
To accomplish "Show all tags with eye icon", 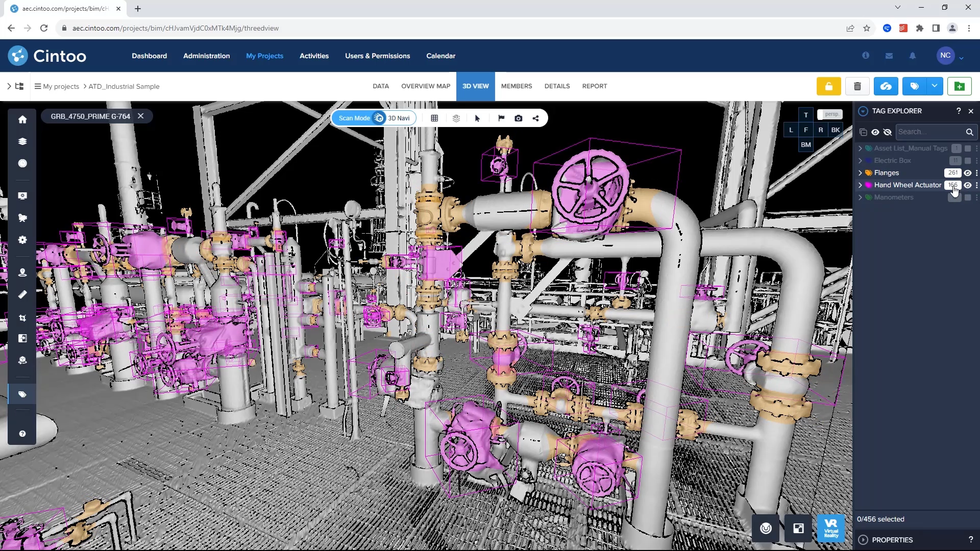I will click(875, 132).
